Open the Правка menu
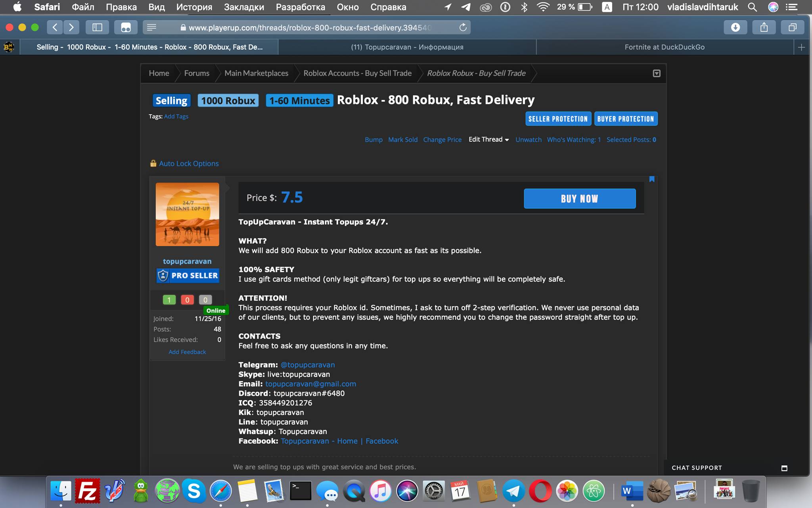This screenshot has width=812, height=508. tap(121, 7)
